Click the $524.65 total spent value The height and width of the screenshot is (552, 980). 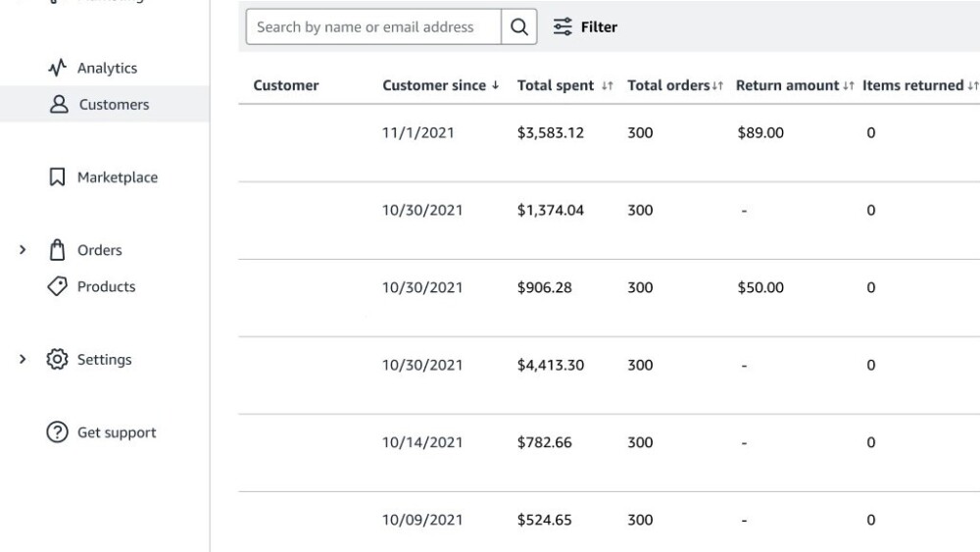coord(544,520)
